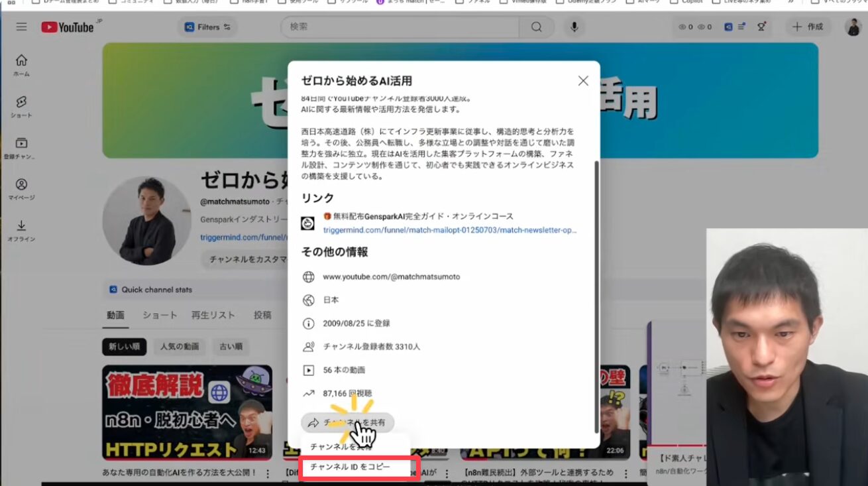
Task: Open subscriptions in the left sidebar
Action: [21, 147]
